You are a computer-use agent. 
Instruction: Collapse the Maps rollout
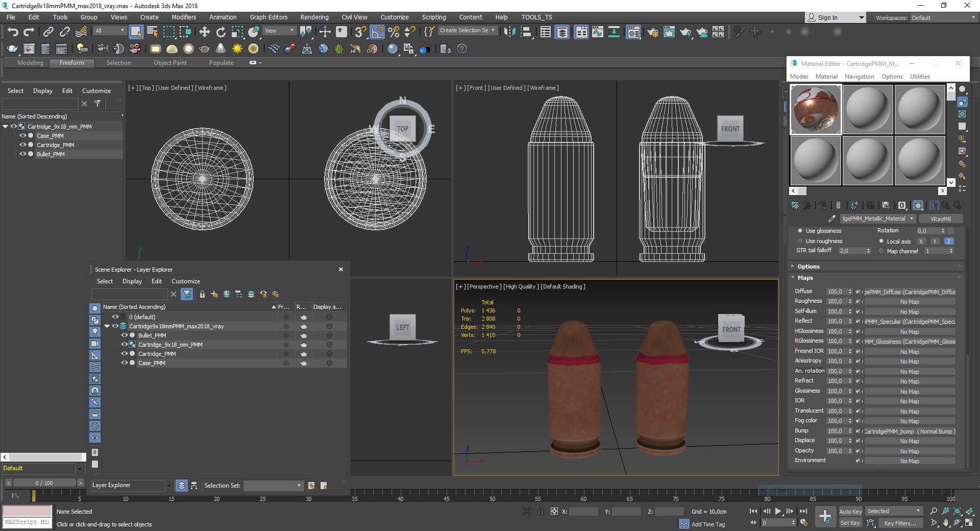click(805, 278)
